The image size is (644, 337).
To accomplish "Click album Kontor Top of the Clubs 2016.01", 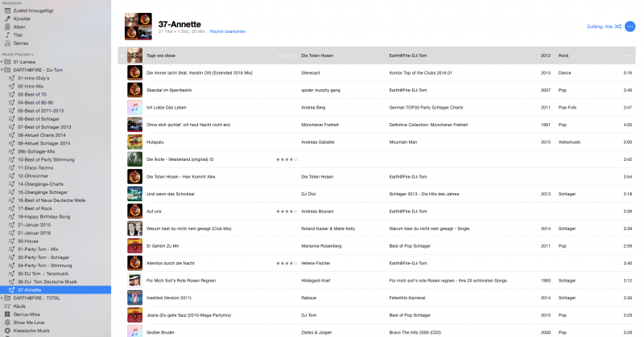I will coord(420,73).
